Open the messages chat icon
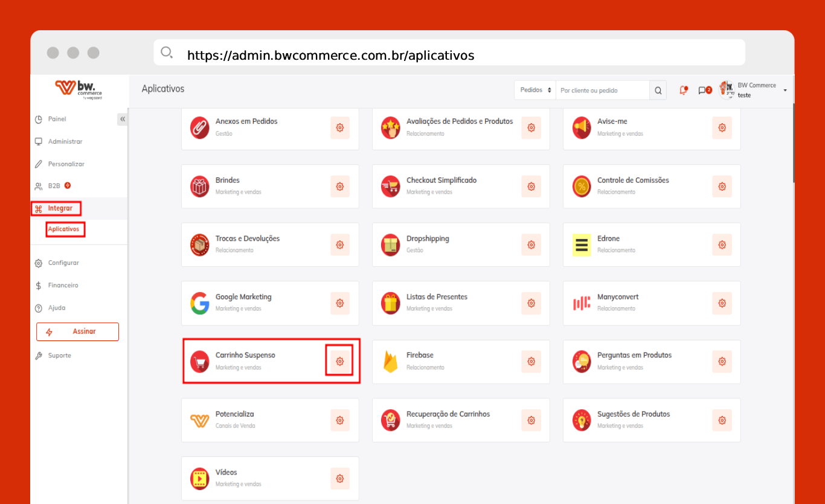The image size is (825, 504). click(704, 91)
